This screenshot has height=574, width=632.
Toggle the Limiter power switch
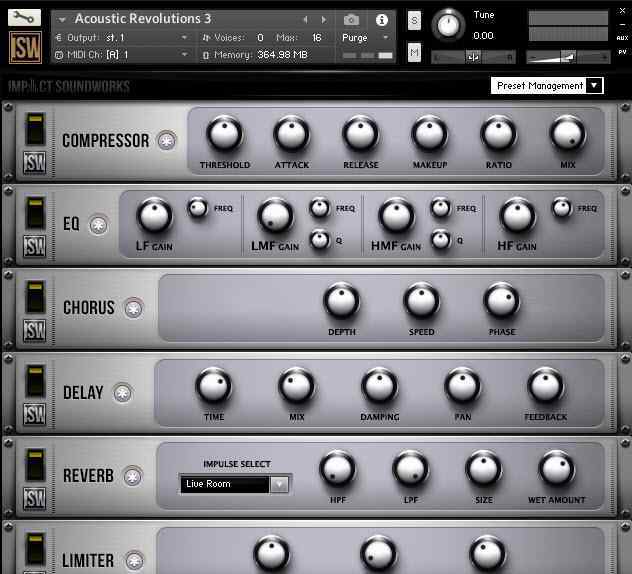click(x=35, y=549)
